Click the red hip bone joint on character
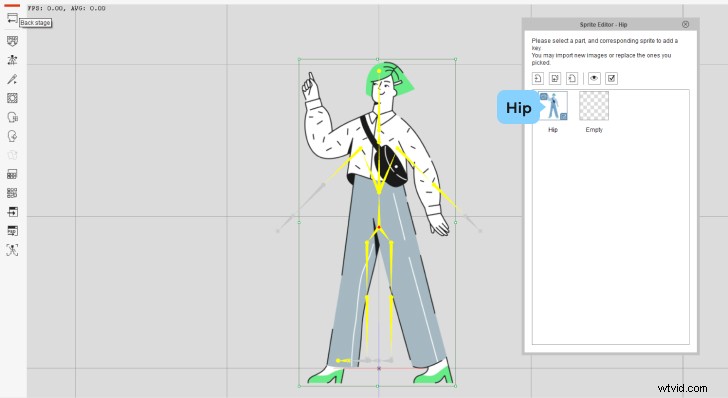The image size is (728, 398). pos(379,227)
